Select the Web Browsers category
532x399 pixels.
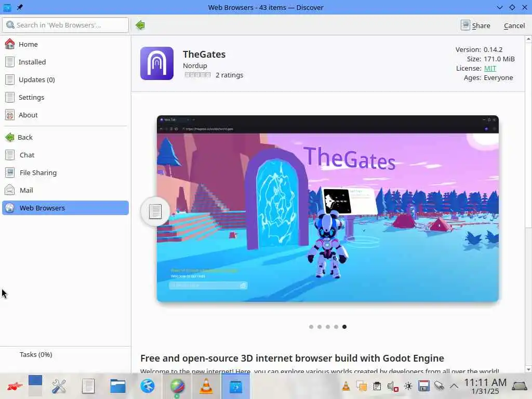65,208
